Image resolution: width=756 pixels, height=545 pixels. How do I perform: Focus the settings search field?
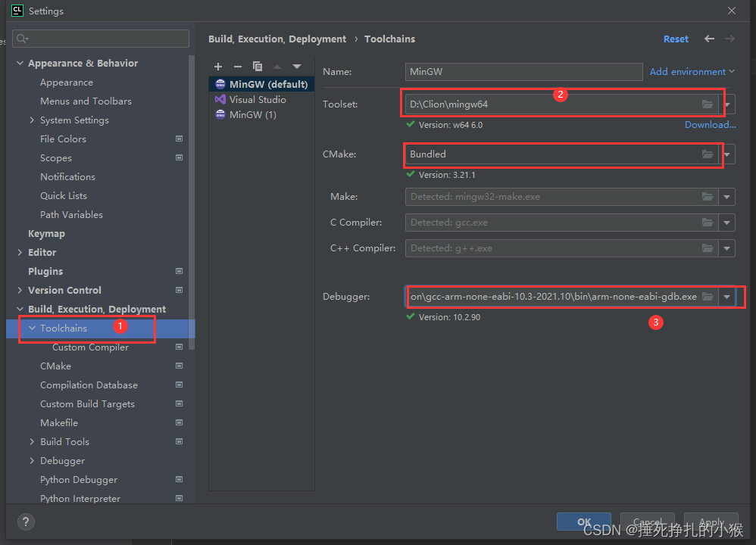point(101,39)
